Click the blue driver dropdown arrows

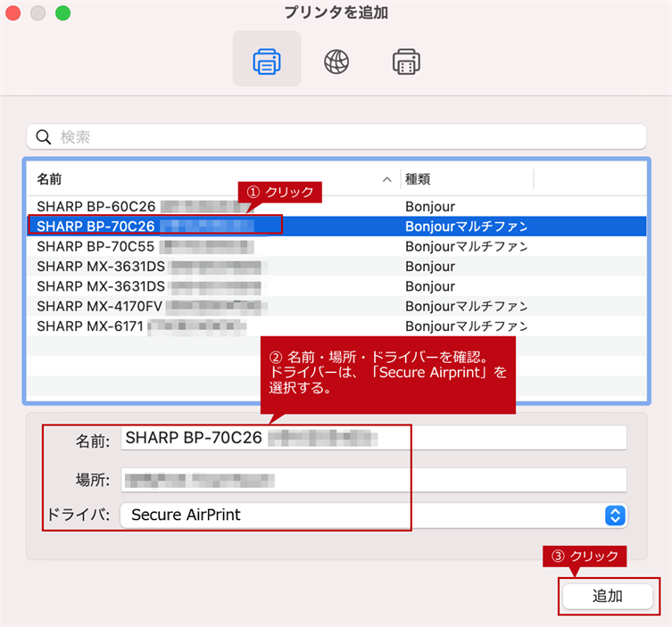tap(614, 515)
